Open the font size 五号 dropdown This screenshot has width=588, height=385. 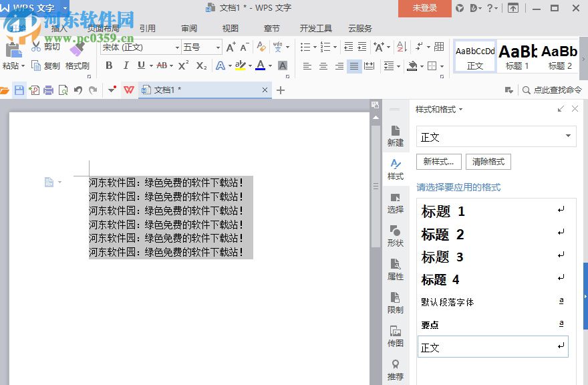pos(218,47)
